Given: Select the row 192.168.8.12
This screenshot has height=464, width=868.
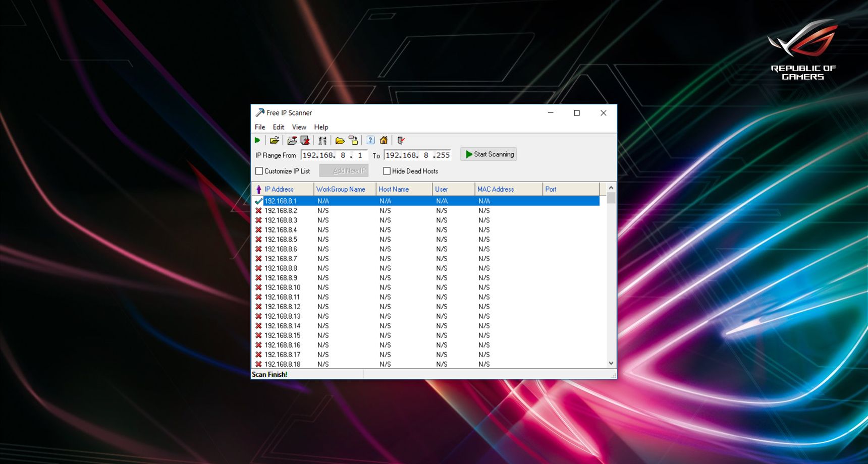Looking at the screenshot, I should (x=426, y=306).
